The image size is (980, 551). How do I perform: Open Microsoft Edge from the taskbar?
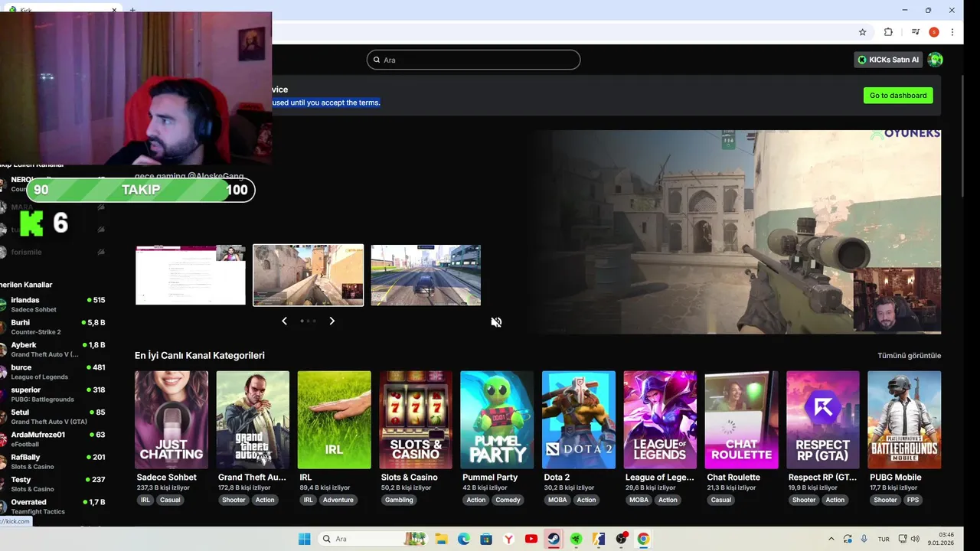click(464, 539)
